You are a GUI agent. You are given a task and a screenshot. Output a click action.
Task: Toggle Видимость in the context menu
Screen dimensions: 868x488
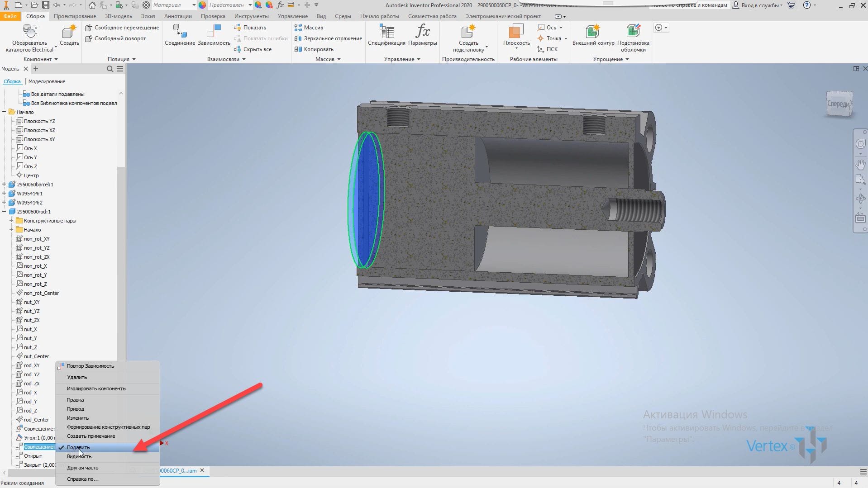[x=108, y=456]
